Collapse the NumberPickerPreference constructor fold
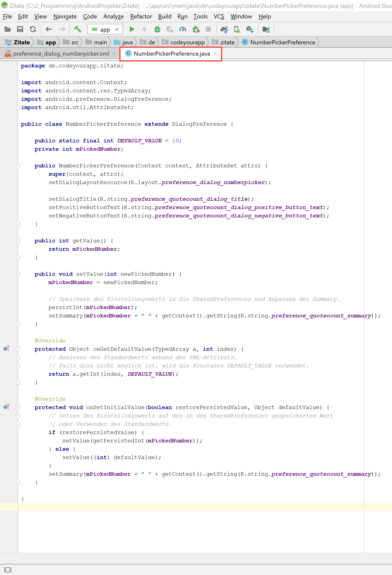The width and height of the screenshot is (392, 575). pyautogui.click(x=18, y=165)
